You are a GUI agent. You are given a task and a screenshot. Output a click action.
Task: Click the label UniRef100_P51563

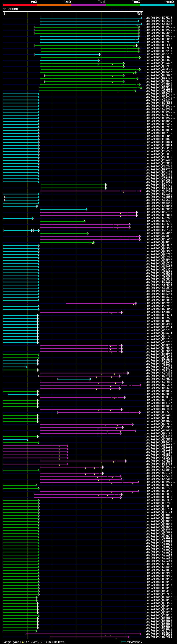[159, 361]
